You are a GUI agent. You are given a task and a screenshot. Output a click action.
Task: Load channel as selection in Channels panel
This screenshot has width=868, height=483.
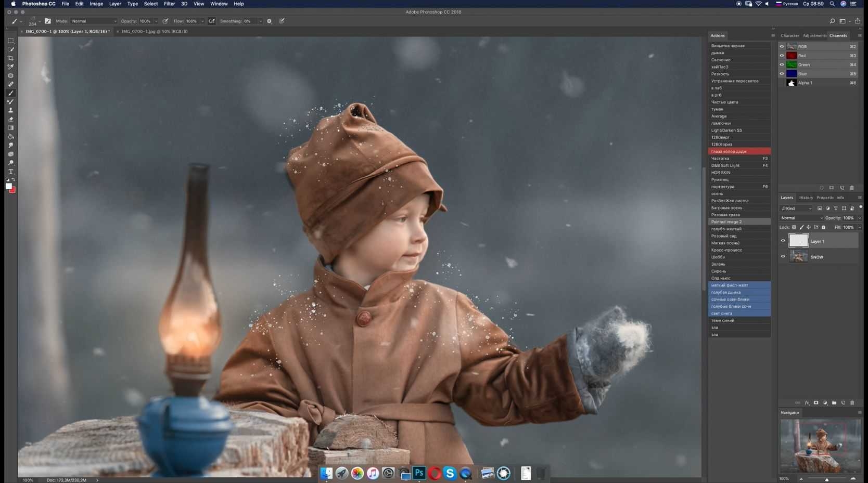822,188
